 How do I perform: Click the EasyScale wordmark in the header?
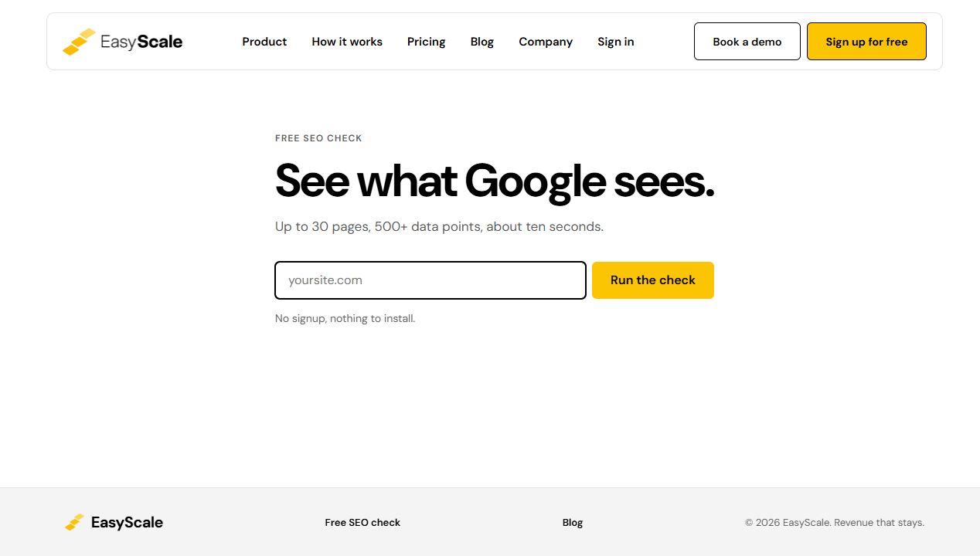(141, 42)
